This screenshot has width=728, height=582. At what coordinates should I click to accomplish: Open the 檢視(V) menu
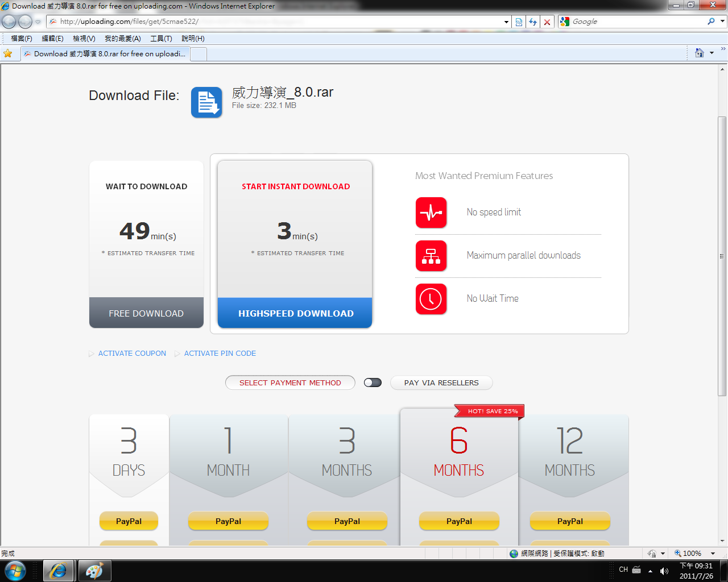coord(84,39)
